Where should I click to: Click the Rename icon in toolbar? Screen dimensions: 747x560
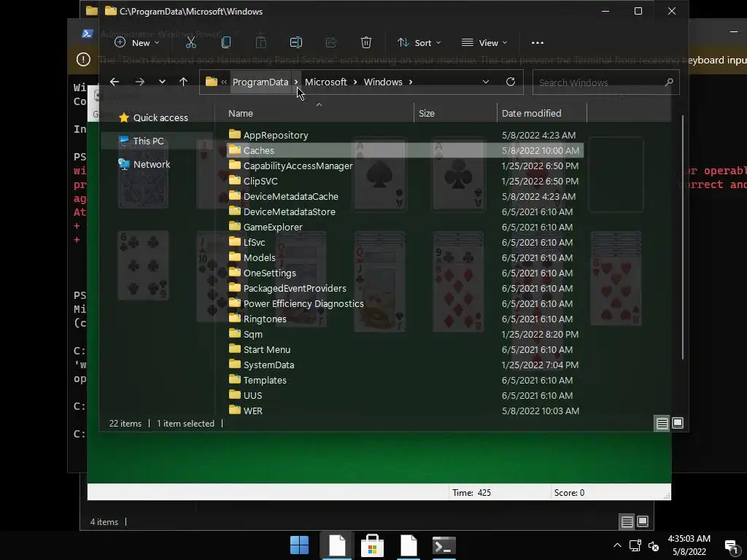click(x=296, y=43)
